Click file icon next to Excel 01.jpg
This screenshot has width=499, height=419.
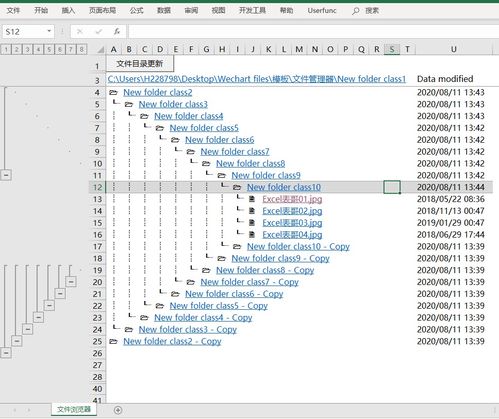tap(252, 199)
